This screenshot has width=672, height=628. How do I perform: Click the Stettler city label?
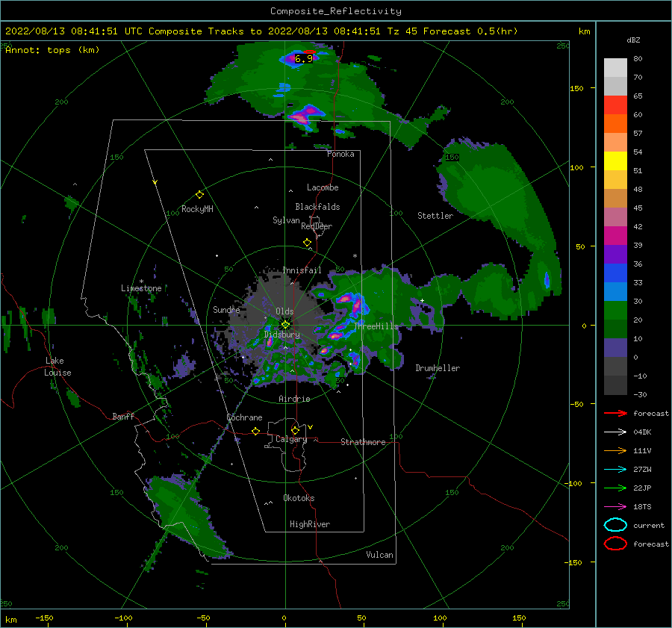(435, 216)
